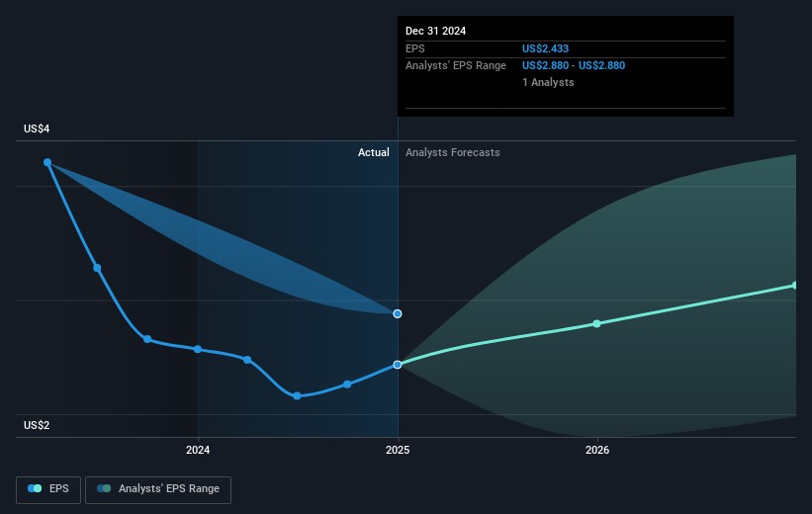
Task: Select the EPS data point at the 2024 gridline
Action: 198,349
